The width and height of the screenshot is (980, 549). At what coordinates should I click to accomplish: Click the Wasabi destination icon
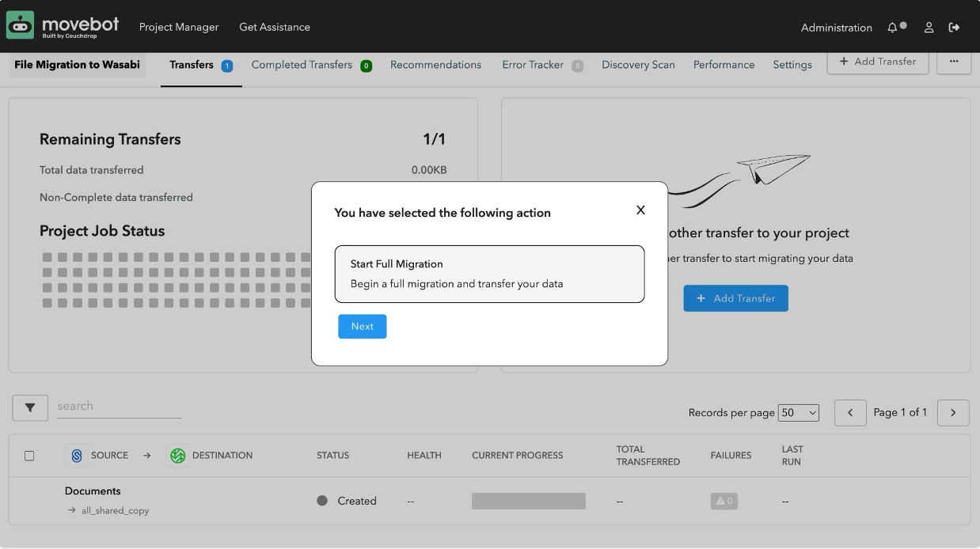(177, 456)
